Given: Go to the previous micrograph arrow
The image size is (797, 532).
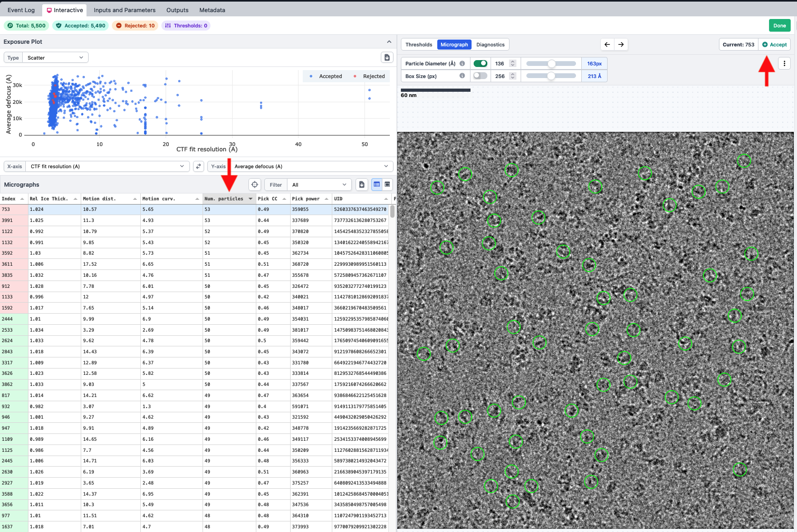Looking at the screenshot, I should tap(607, 45).
